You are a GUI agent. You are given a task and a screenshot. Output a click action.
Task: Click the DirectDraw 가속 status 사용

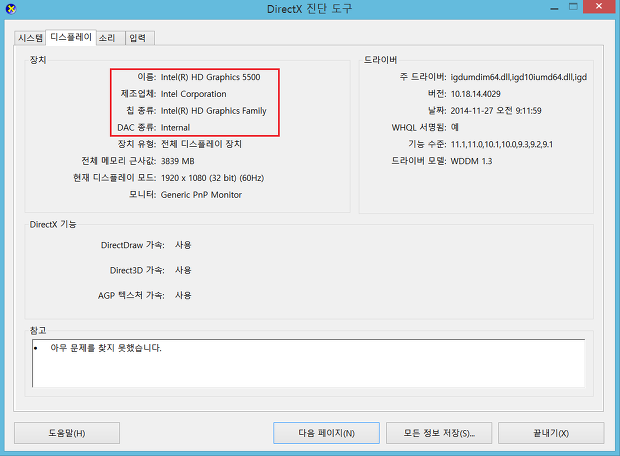pos(183,245)
